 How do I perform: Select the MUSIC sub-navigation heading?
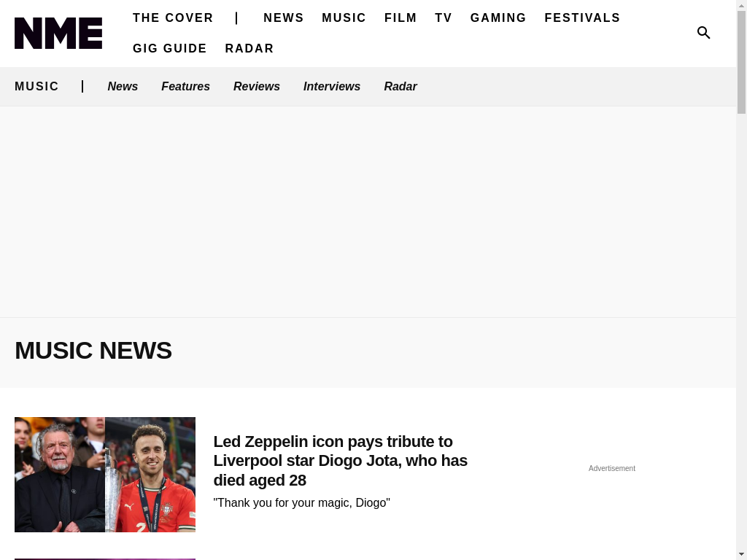click(36, 86)
